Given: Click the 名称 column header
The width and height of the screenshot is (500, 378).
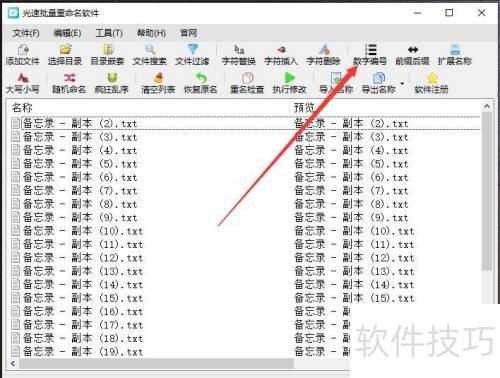Looking at the screenshot, I should [22, 107].
